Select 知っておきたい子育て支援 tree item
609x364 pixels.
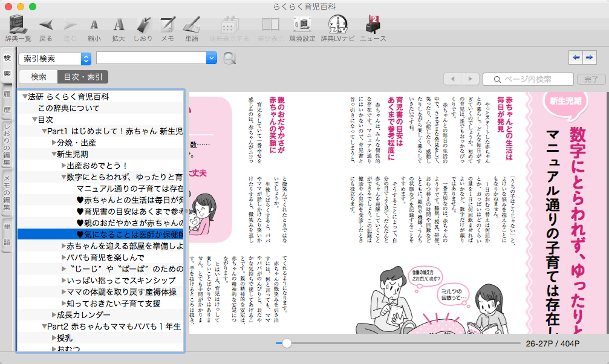coord(114,304)
